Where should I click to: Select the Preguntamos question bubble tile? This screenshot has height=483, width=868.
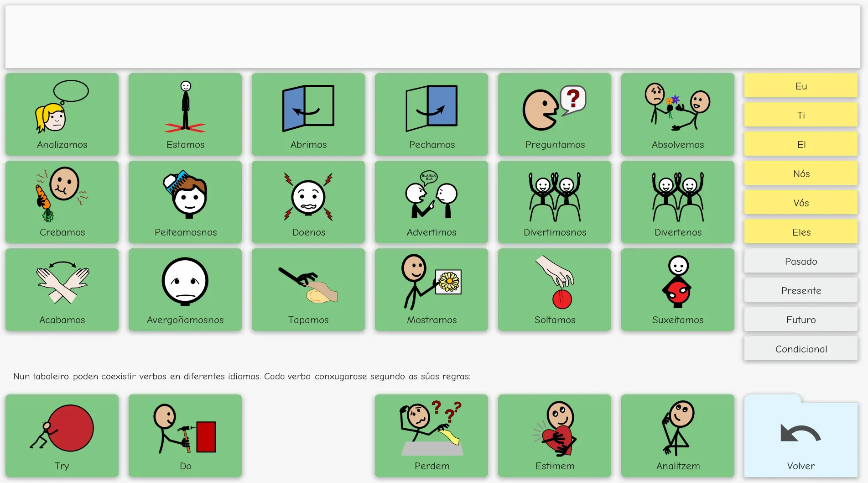click(555, 114)
